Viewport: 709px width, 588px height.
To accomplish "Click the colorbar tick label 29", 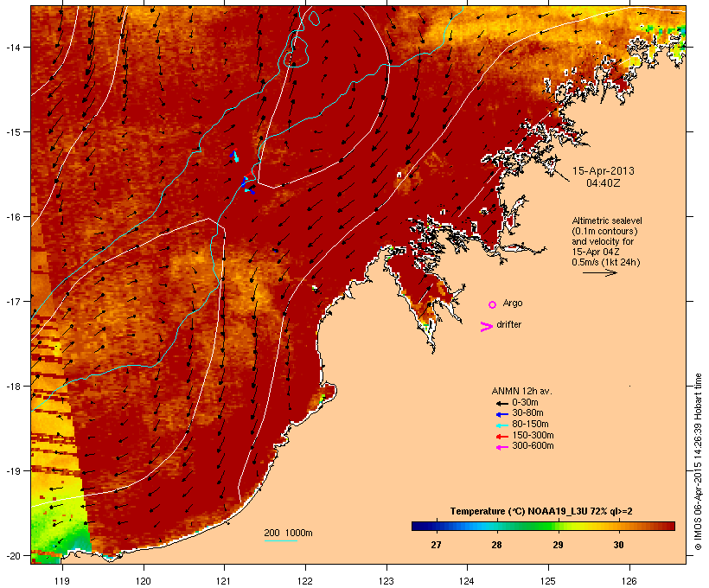I will (558, 545).
